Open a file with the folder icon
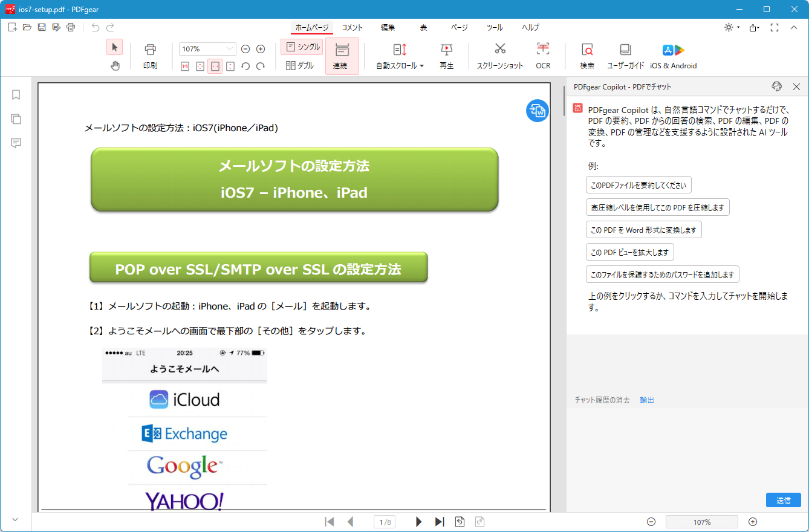 (27, 27)
